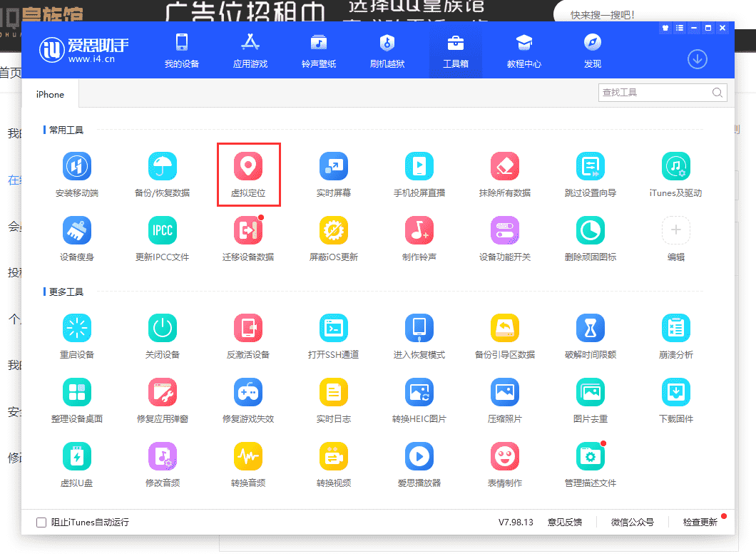This screenshot has height=556, width=756.
Task: Open the 屏蔽iOS更新 tool
Action: tap(334, 230)
